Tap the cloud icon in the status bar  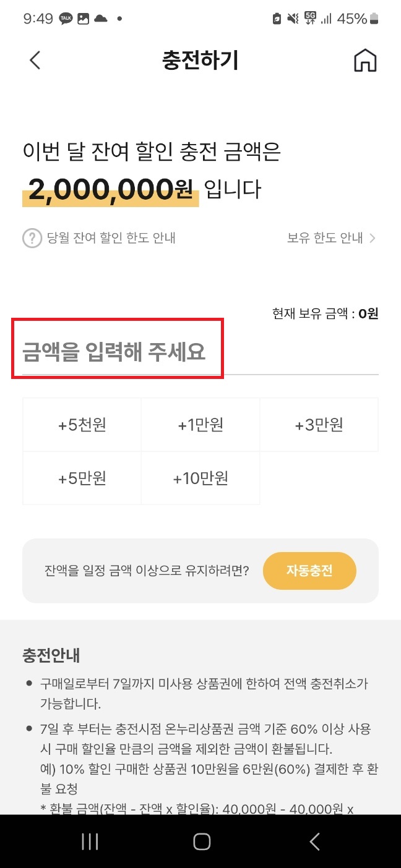(101, 18)
